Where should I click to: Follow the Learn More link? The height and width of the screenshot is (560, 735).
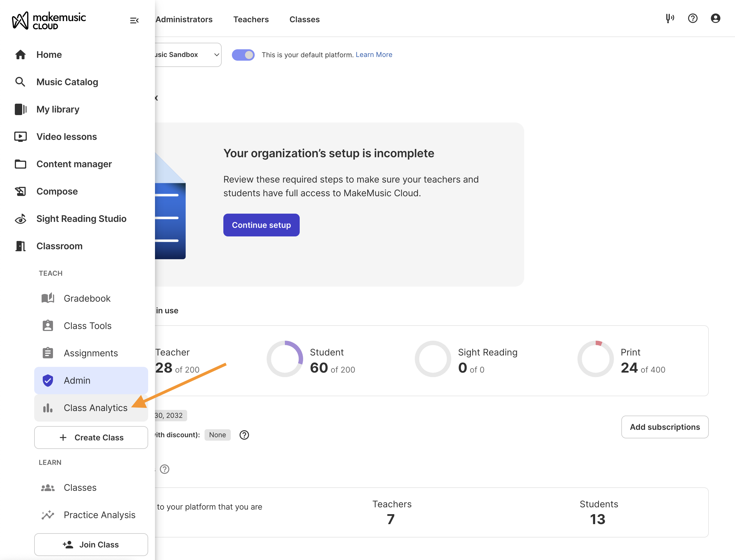[x=374, y=55]
